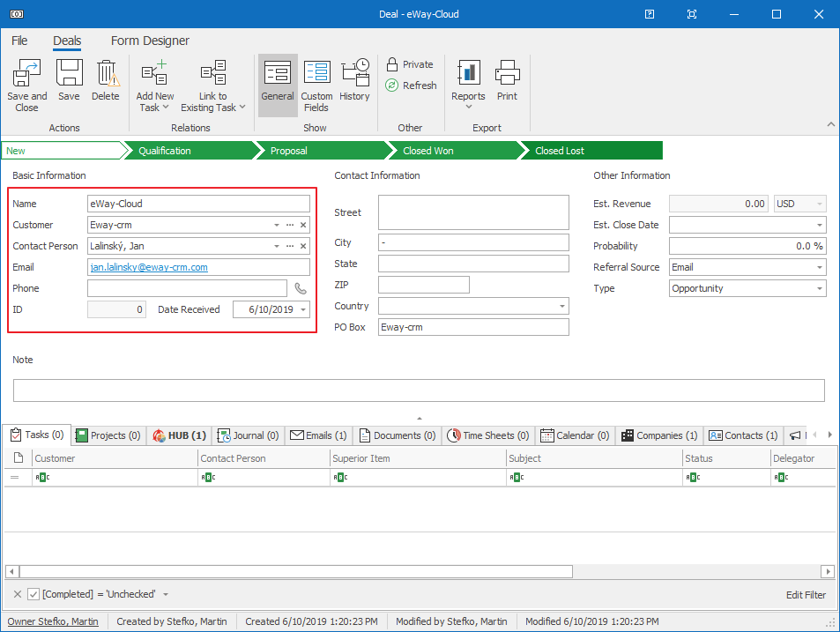Open the Reports menu icon
The width and height of the screenshot is (840, 632).
click(468, 73)
